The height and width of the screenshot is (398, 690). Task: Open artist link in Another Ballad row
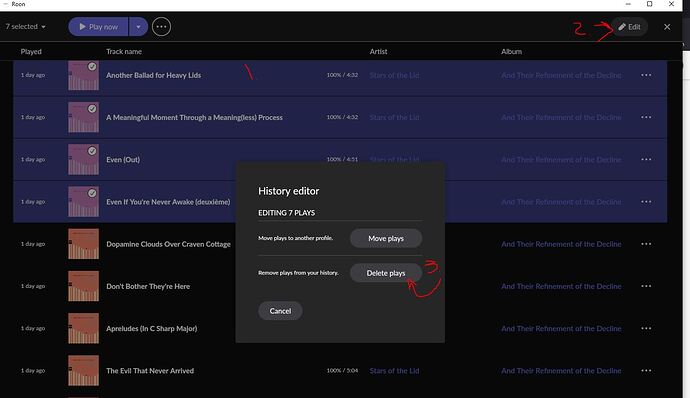(394, 75)
